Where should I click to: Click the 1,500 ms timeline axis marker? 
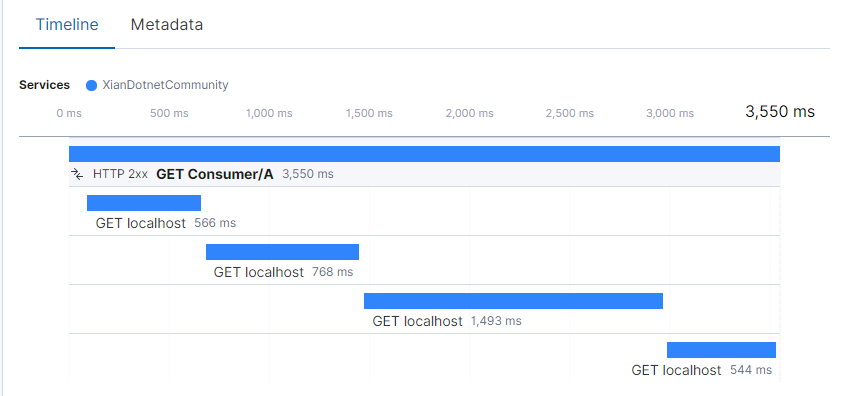pyautogui.click(x=369, y=113)
